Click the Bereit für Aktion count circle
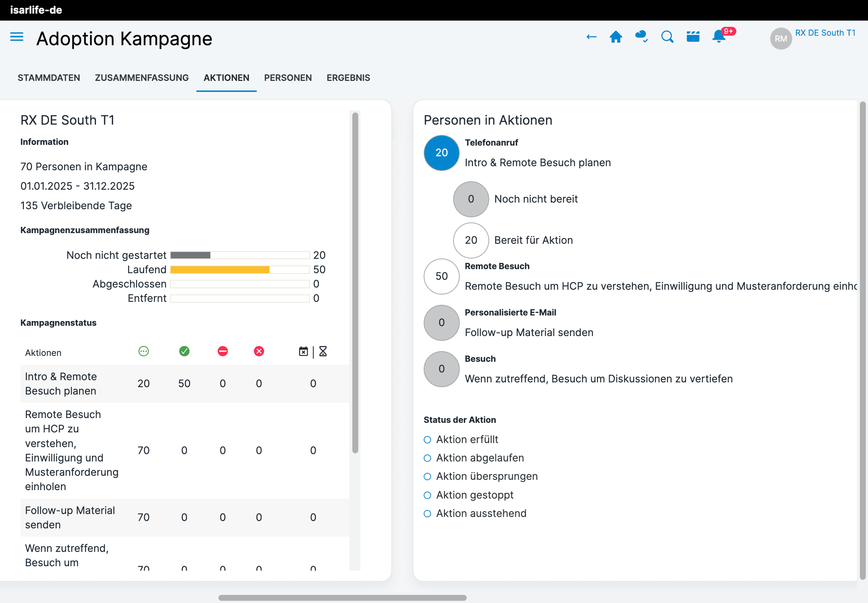 (470, 240)
